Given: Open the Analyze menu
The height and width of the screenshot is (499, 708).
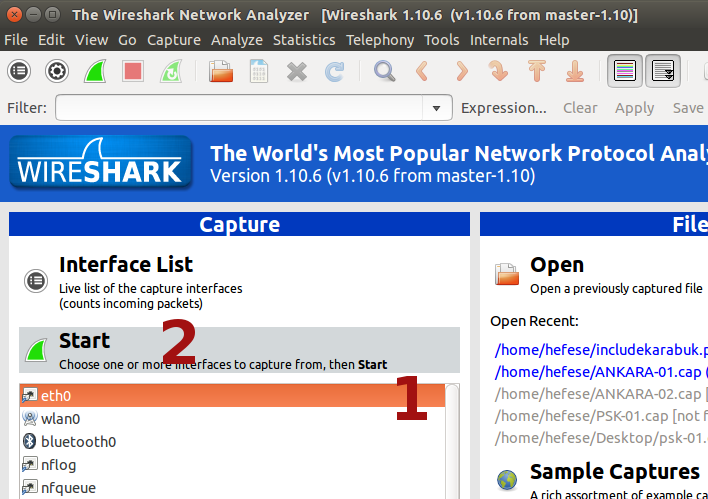Looking at the screenshot, I should click(237, 40).
